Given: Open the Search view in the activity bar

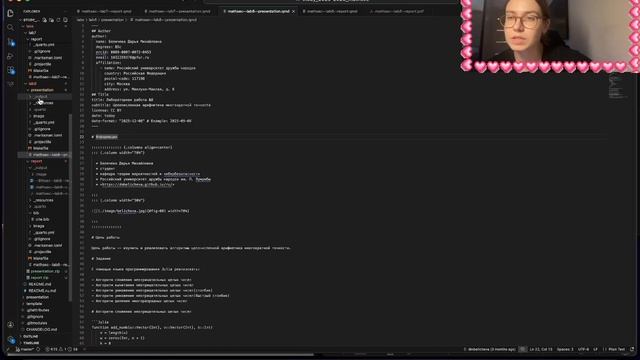Looking at the screenshot, I should [10, 27].
